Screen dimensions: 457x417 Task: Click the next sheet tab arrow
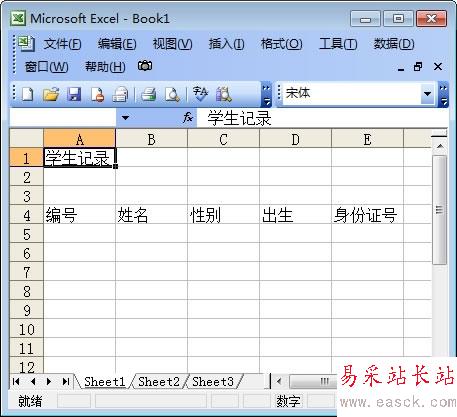49,381
